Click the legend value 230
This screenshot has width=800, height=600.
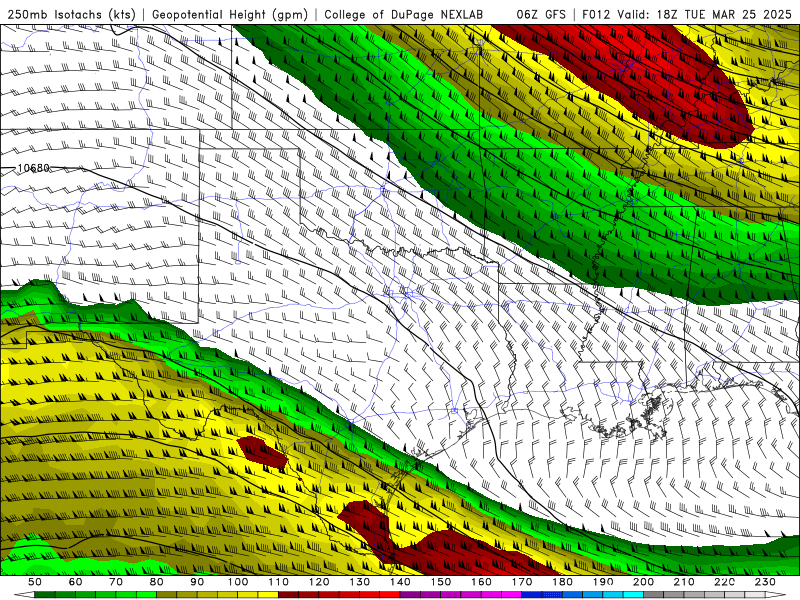point(765,582)
